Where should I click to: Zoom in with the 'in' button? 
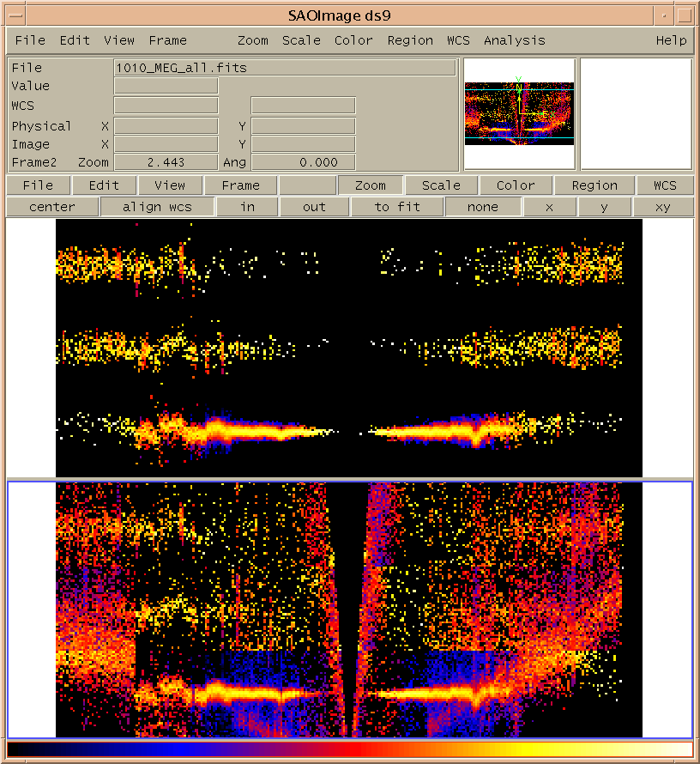[247, 207]
